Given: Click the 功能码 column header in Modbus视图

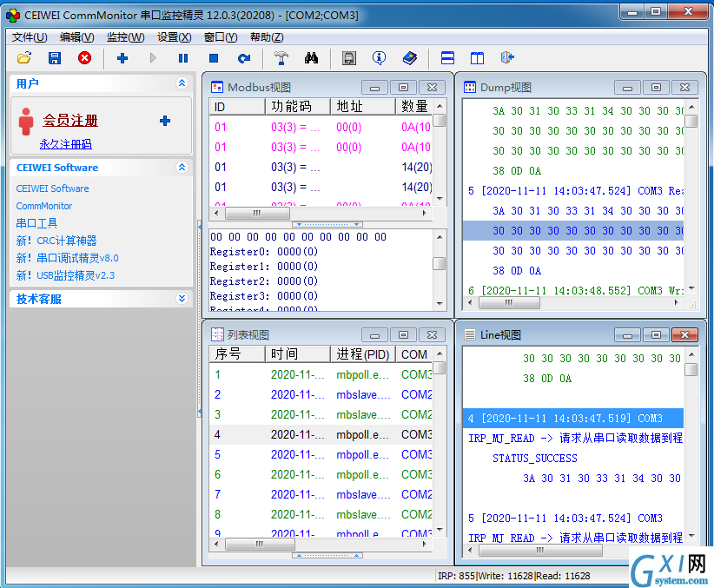Looking at the screenshot, I should tap(298, 107).
